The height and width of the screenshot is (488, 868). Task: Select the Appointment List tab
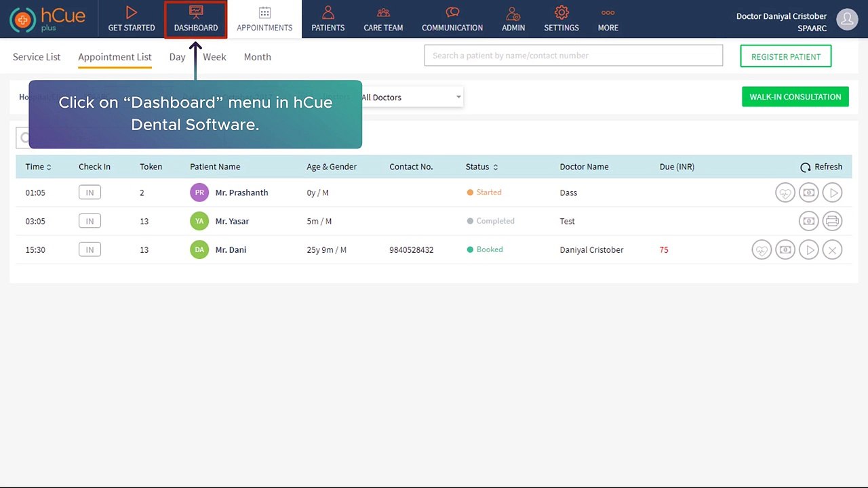point(115,57)
